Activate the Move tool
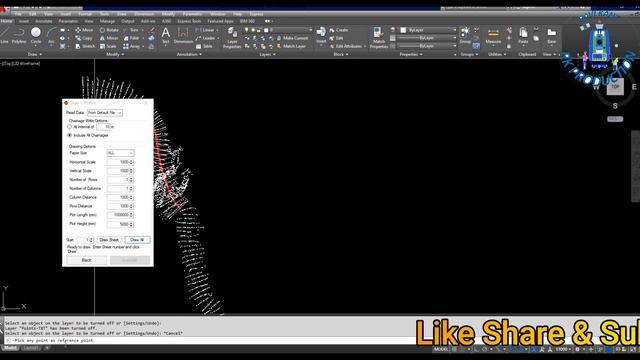 pos(84,30)
